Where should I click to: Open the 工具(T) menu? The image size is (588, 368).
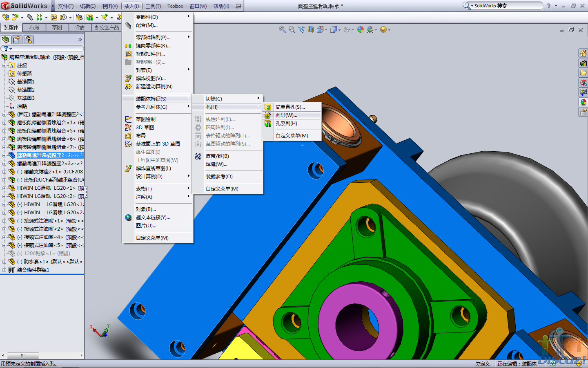point(154,6)
